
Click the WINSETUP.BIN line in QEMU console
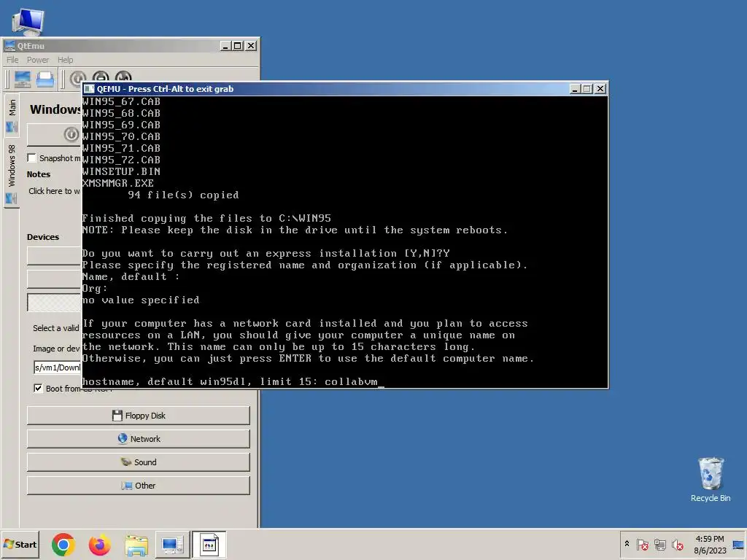[121, 171]
